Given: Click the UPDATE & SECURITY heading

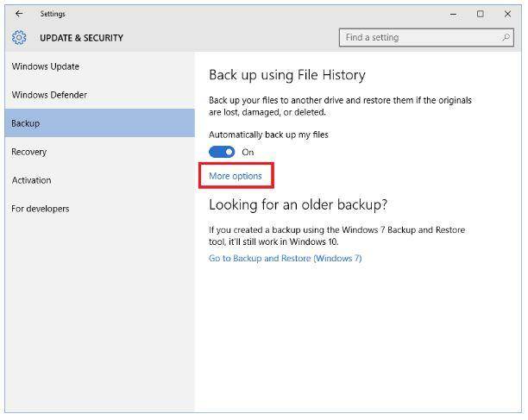Looking at the screenshot, I should [81, 38].
